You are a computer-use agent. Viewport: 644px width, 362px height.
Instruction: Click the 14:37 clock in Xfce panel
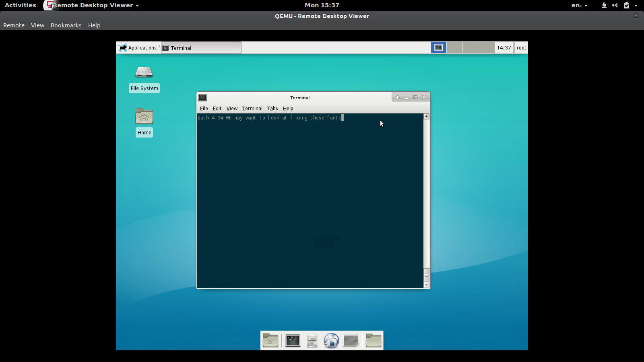[504, 47]
